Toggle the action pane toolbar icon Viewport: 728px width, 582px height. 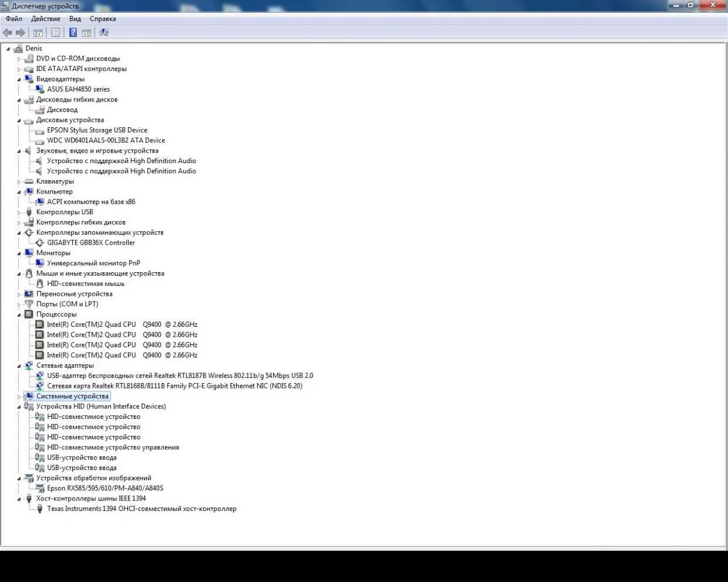[86, 33]
